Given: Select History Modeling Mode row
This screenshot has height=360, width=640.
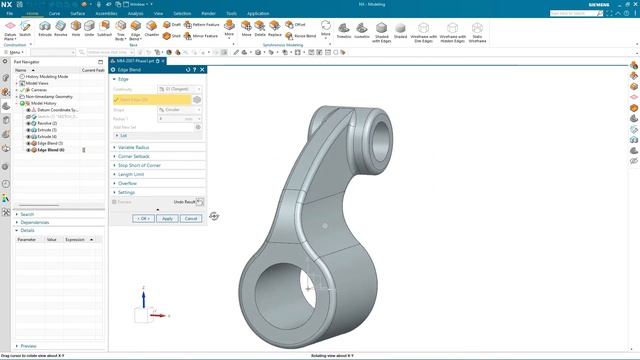Looking at the screenshot, I should click(x=47, y=77).
